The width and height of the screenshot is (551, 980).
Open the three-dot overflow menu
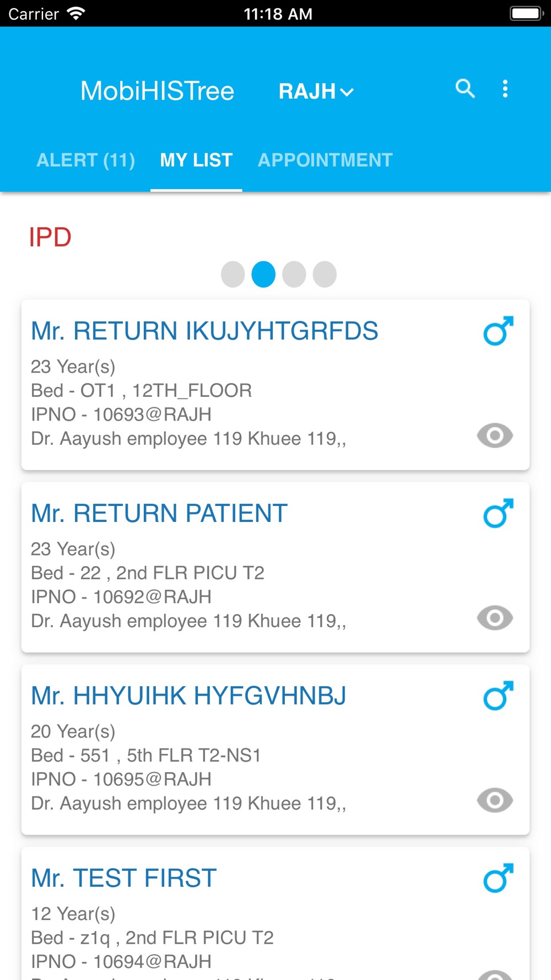click(x=505, y=89)
